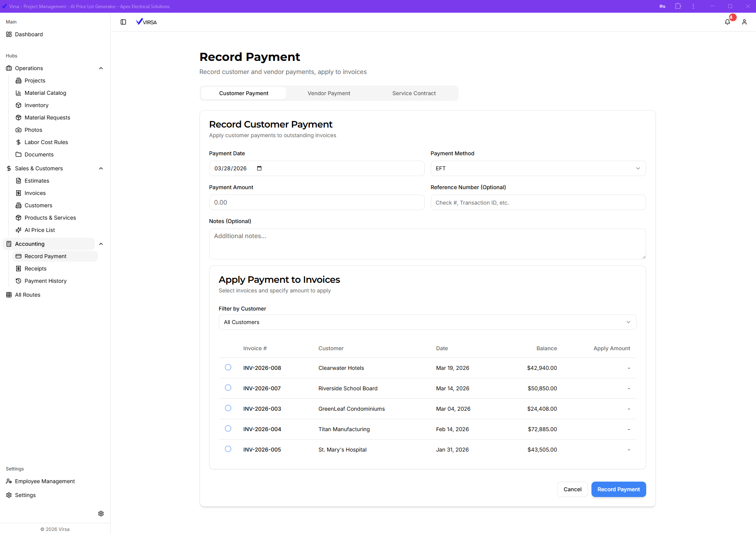Open Payment History page

click(45, 281)
